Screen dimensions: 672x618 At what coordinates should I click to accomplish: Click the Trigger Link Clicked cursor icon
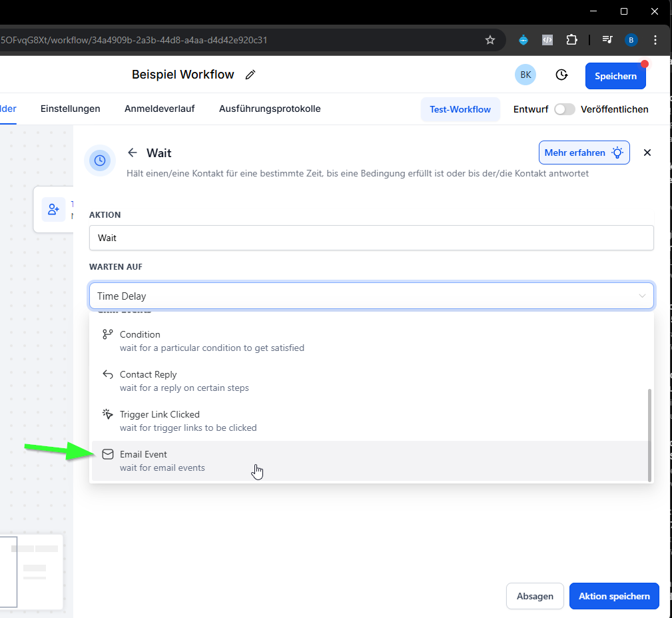[x=108, y=414]
